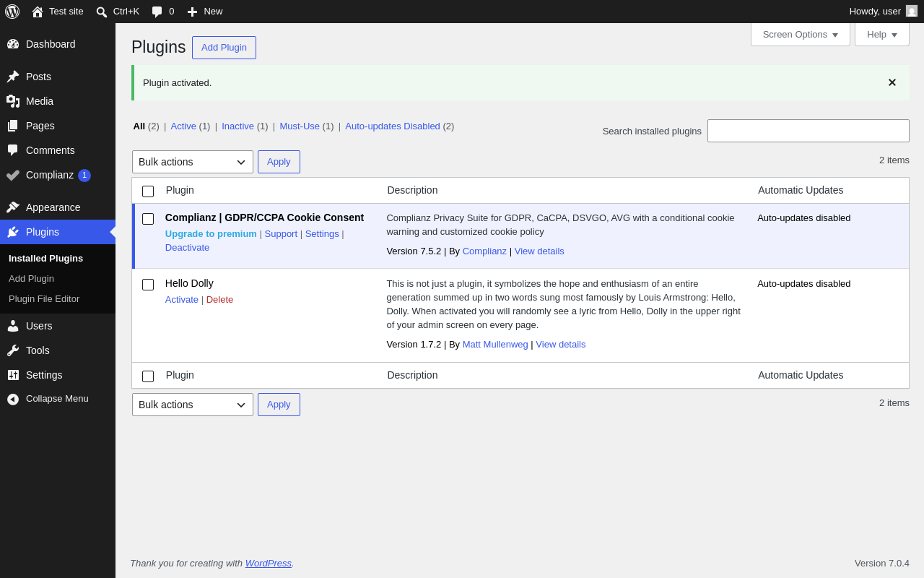Toggle select-all checkbox in table footer
The height and width of the screenshot is (578, 924).
[148, 376]
